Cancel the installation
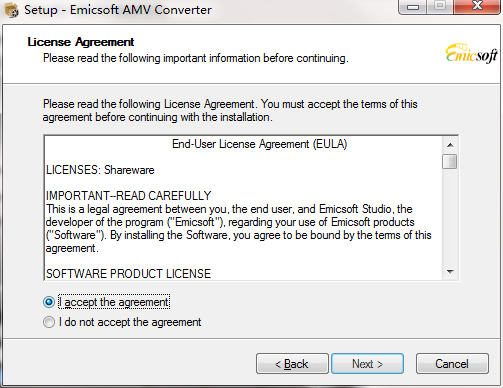This screenshot has width=503, height=388. 452,364
